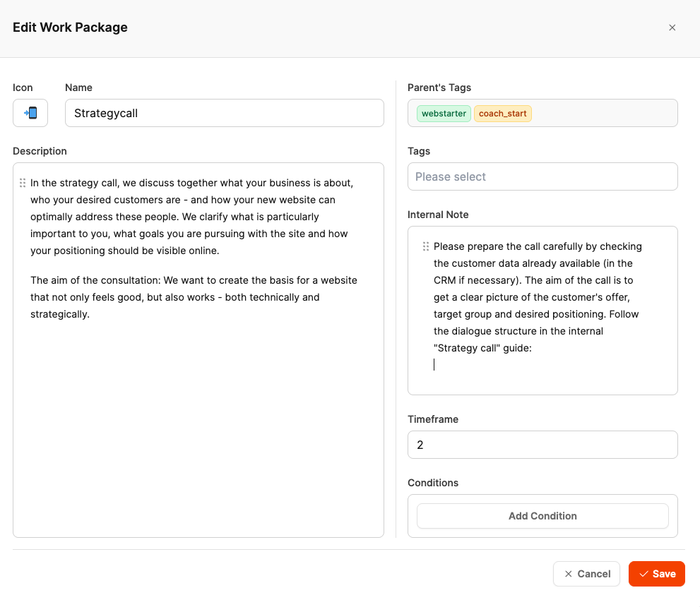Open the phone icon picker
This screenshot has width=700, height=607.
point(30,113)
